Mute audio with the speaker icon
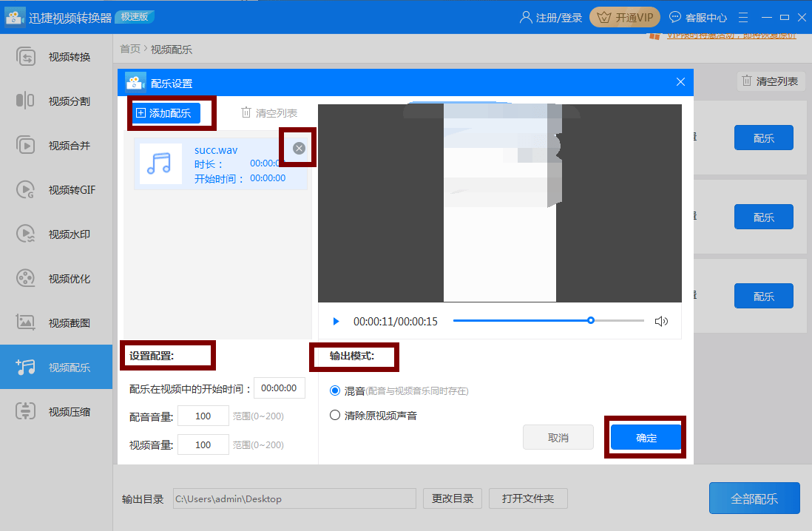This screenshot has height=531, width=812. [x=661, y=321]
